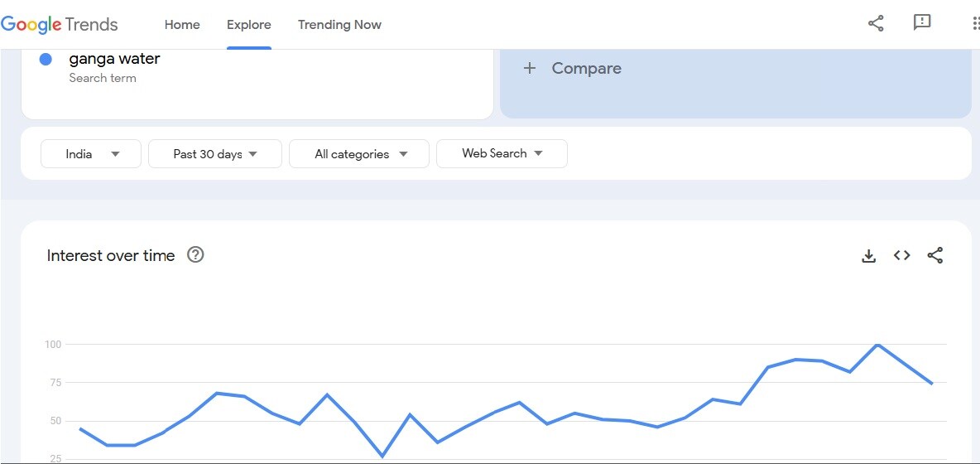Viewport: 980px width, 464px height.
Task: Download interest over time CSV
Action: (868, 256)
